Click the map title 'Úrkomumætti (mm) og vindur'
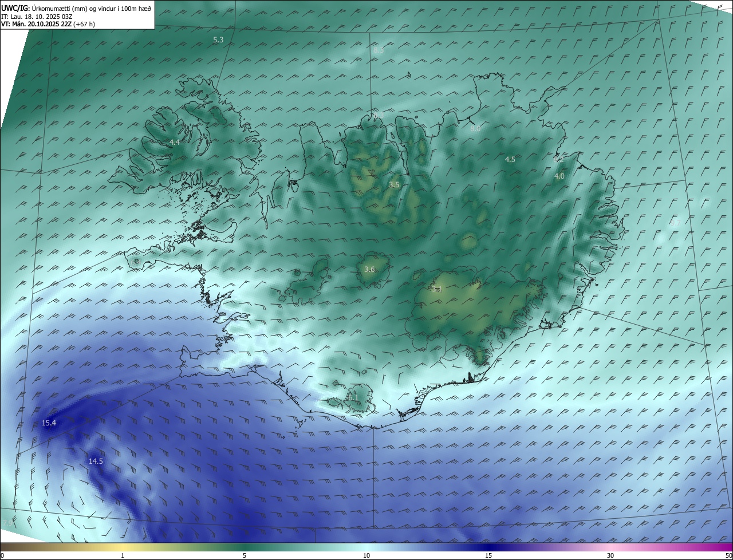The image size is (733, 560). 72,8
